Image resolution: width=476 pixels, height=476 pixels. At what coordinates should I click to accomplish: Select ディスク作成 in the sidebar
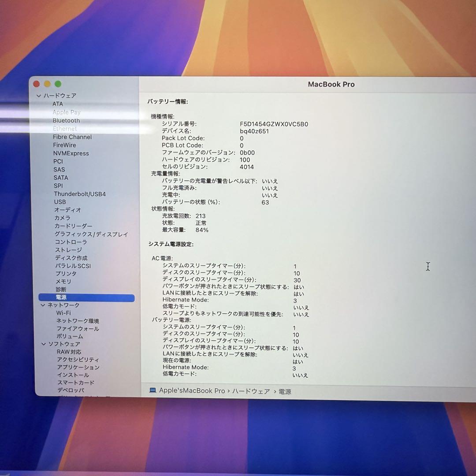coord(71,258)
